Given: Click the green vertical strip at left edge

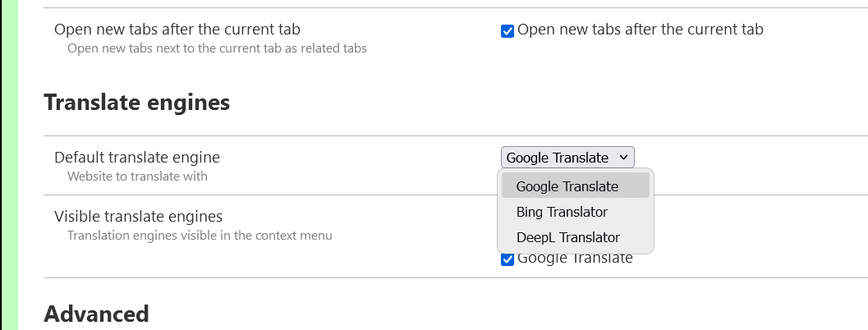Looking at the screenshot, I should coord(9,164).
